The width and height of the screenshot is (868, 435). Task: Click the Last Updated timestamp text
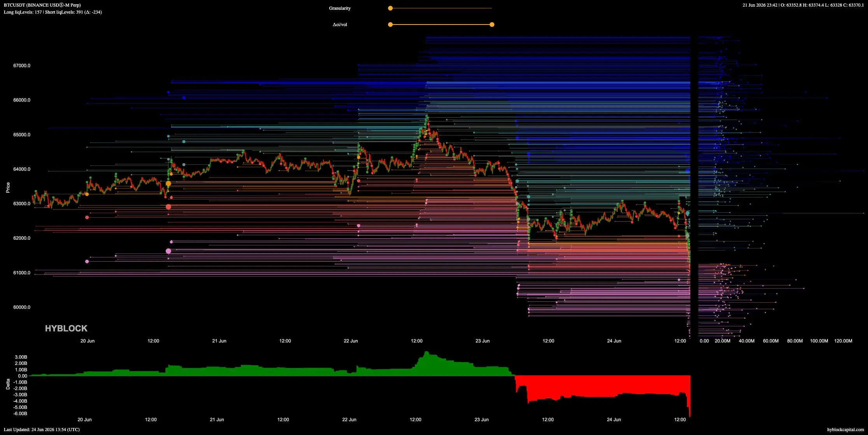coord(42,430)
